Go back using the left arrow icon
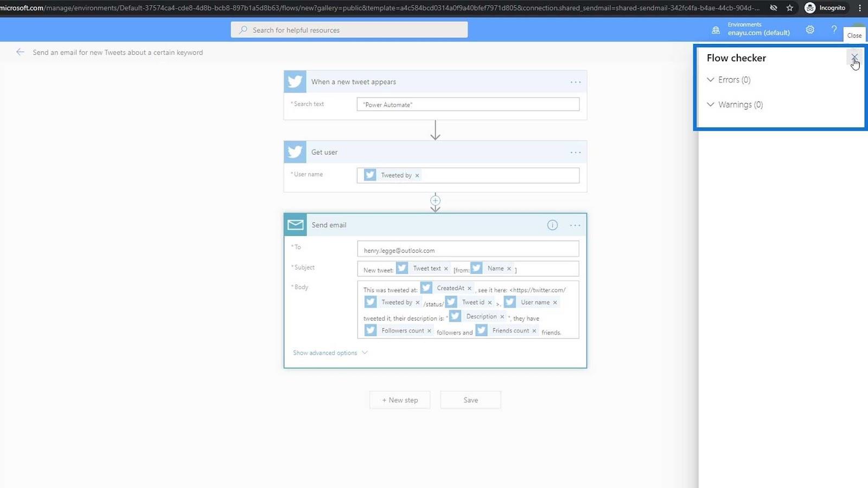The height and width of the screenshot is (488, 868). [20, 52]
